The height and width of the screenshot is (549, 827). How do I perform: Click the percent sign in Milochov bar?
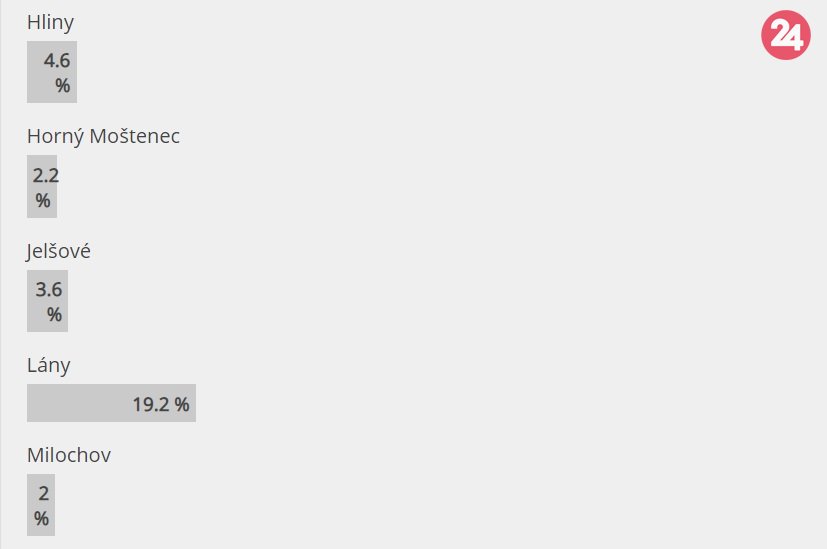[x=41, y=519]
